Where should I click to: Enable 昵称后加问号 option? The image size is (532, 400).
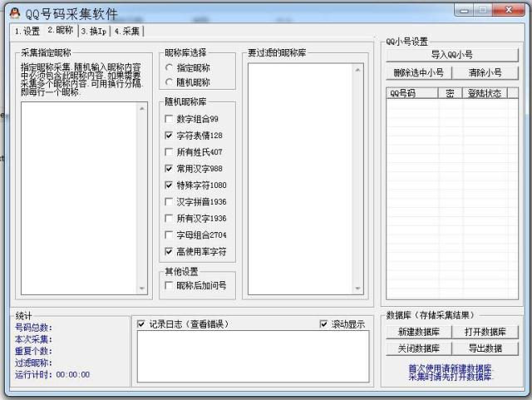tap(195, 285)
